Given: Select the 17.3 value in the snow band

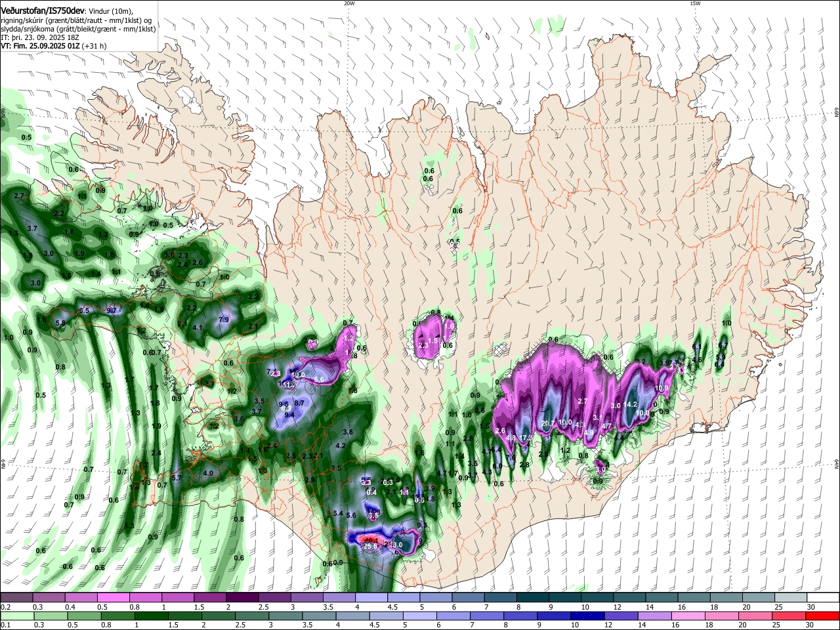Looking at the screenshot, I should [x=525, y=438].
